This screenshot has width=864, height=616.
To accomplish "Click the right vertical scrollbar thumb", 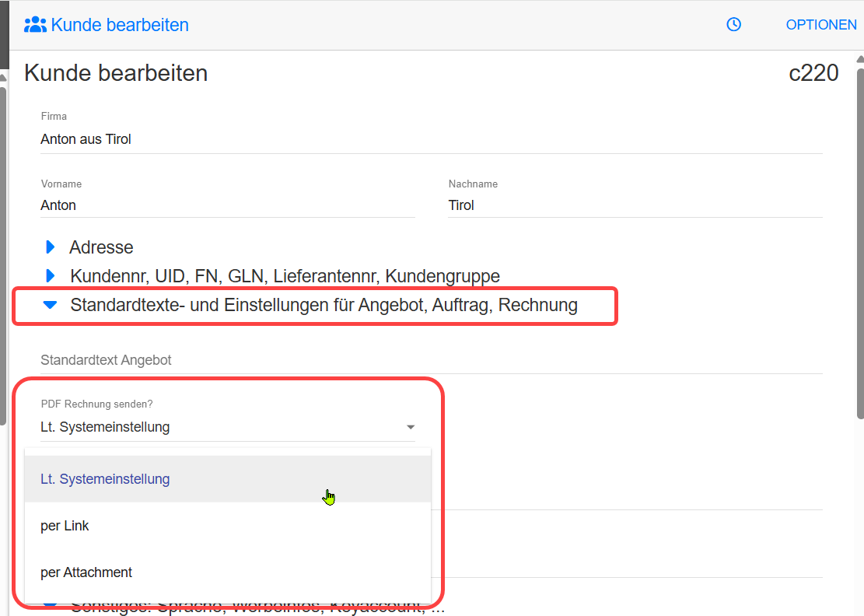I will point(859,241).
